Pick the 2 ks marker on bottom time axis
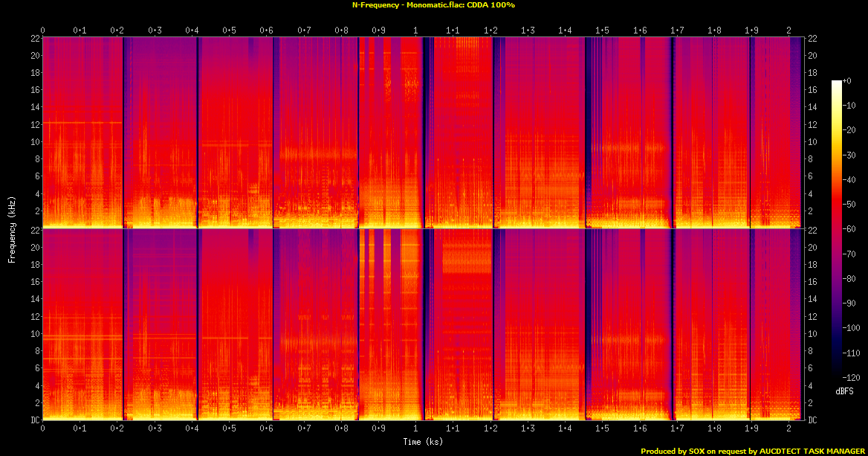The width and height of the screenshot is (868, 456). click(x=788, y=429)
